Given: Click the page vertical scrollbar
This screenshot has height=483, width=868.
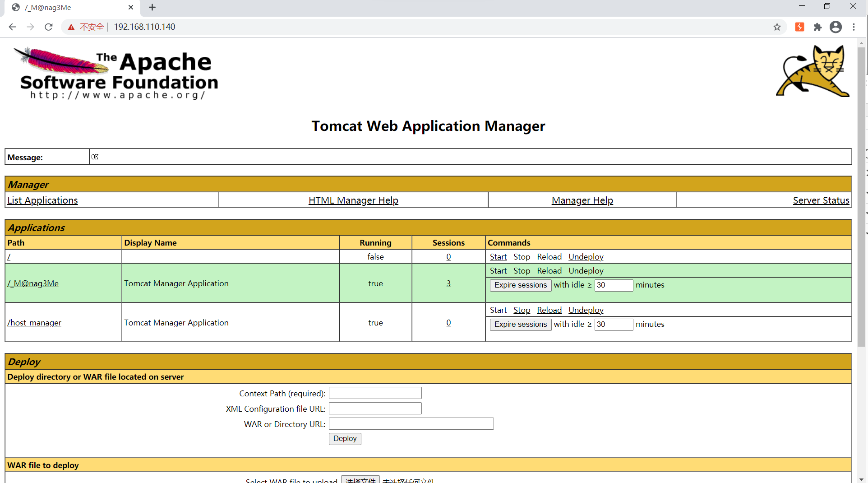Looking at the screenshot, I should coord(861,196).
